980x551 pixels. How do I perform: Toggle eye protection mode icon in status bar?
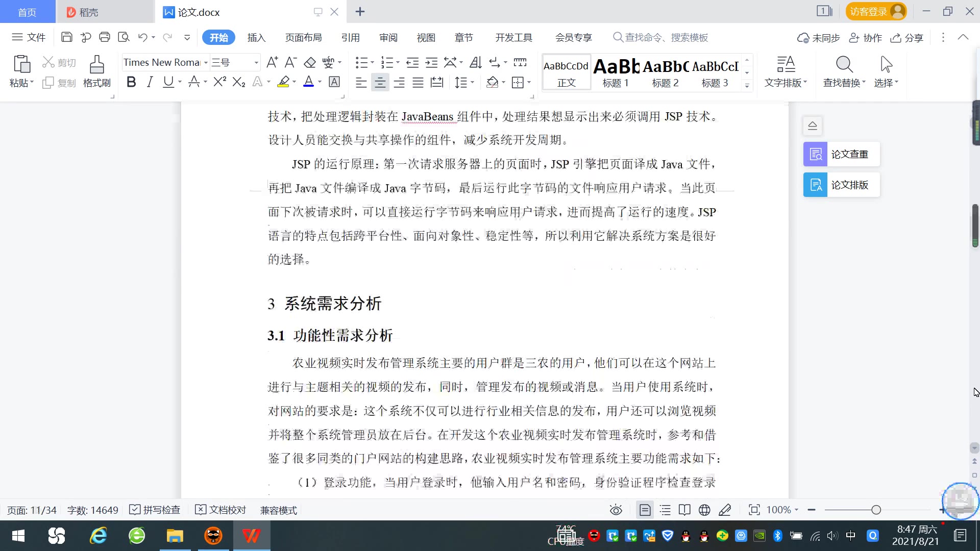pos(616,510)
